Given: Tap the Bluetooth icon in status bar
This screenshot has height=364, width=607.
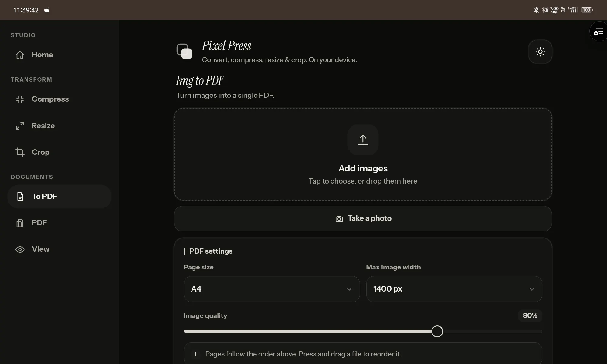Looking at the screenshot, I should click(x=545, y=10).
